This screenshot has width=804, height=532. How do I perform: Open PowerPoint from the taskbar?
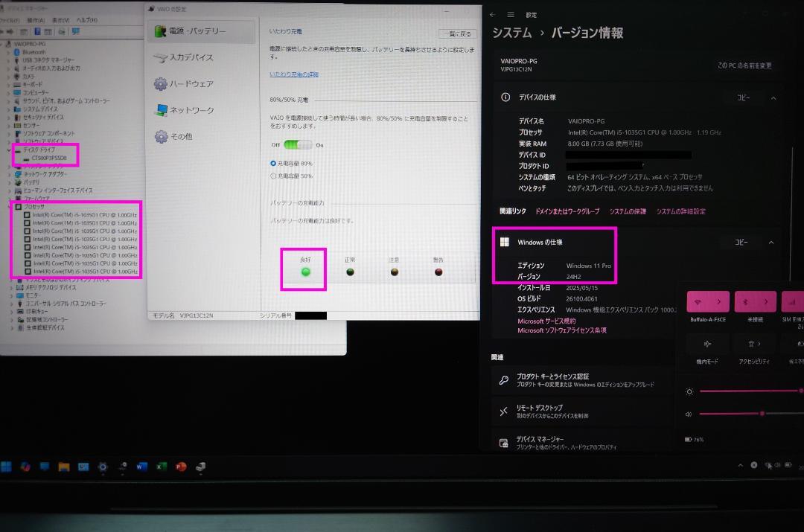click(181, 467)
